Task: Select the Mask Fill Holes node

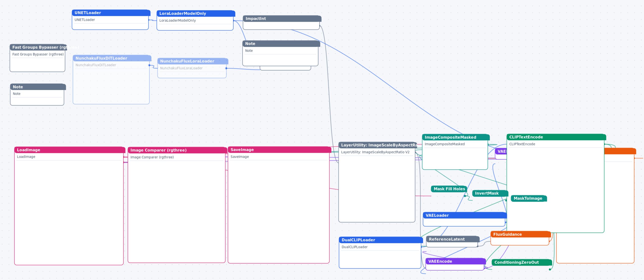Action: (x=449, y=189)
